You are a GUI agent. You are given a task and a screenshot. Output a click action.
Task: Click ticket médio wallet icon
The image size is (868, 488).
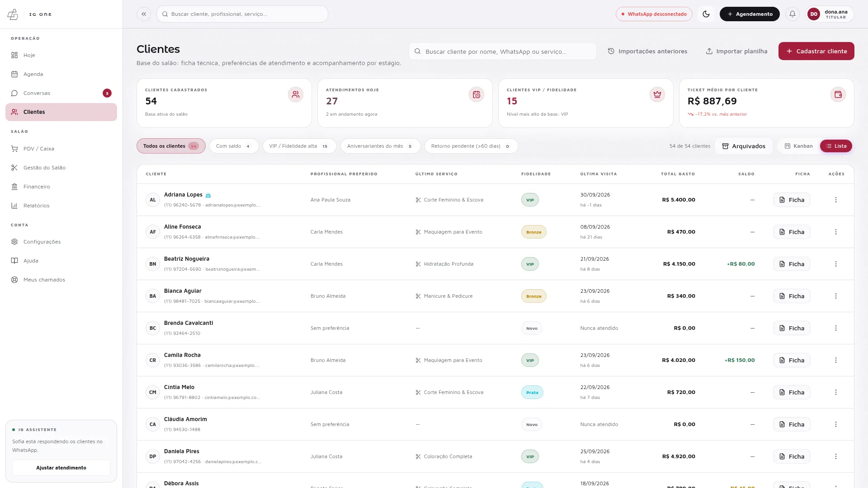(838, 94)
